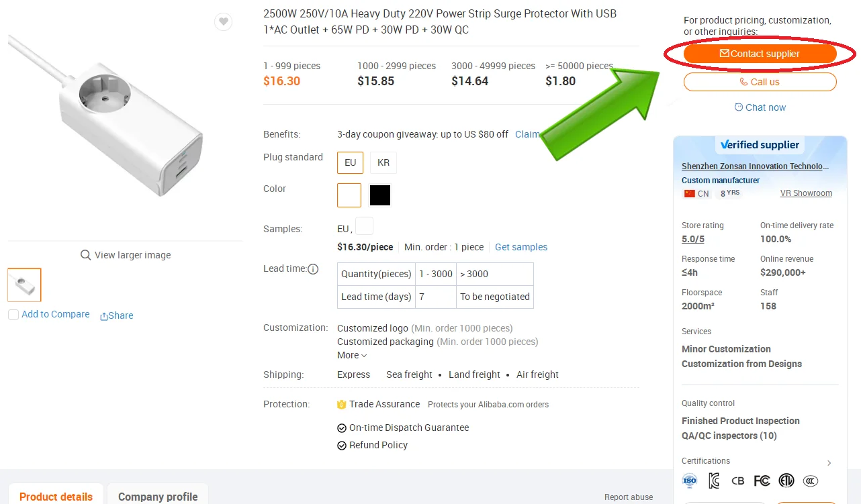The image size is (861, 504).
Task: Tick the Add to Compare checkbox
Action: point(13,315)
